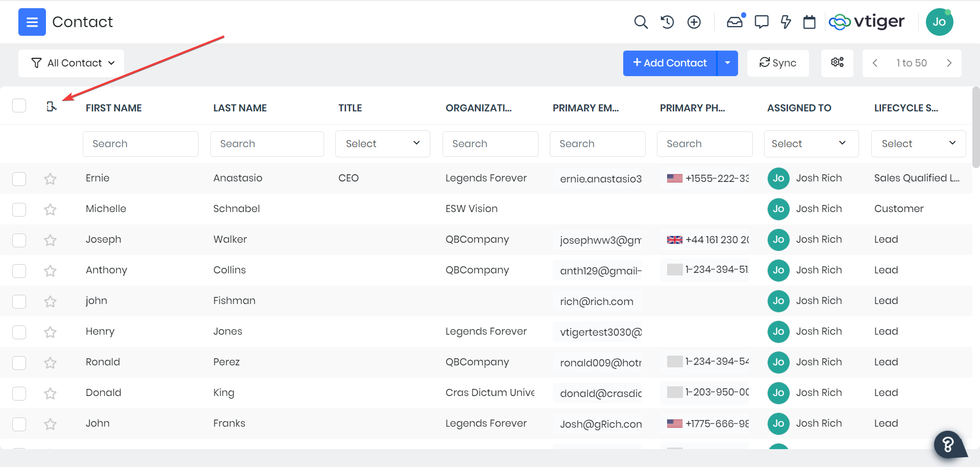Image resolution: width=980 pixels, height=467 pixels.
Task: Click the global search magnifier icon
Action: [641, 22]
